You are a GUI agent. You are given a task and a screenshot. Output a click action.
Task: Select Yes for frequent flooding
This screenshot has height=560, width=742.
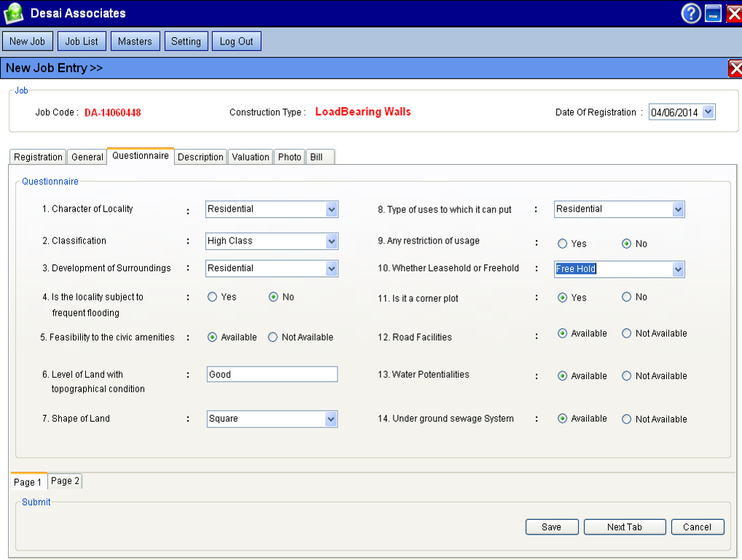tap(213, 297)
